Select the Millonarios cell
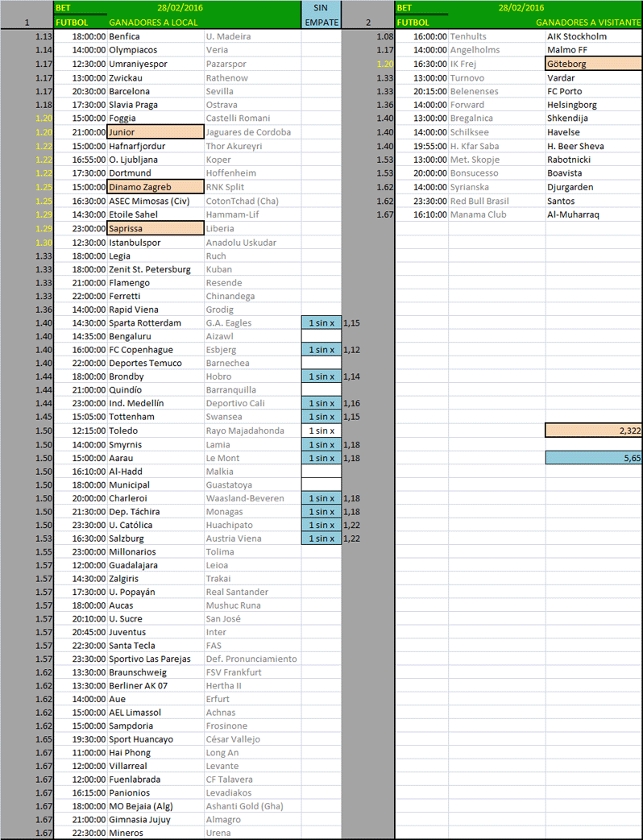 (156, 551)
